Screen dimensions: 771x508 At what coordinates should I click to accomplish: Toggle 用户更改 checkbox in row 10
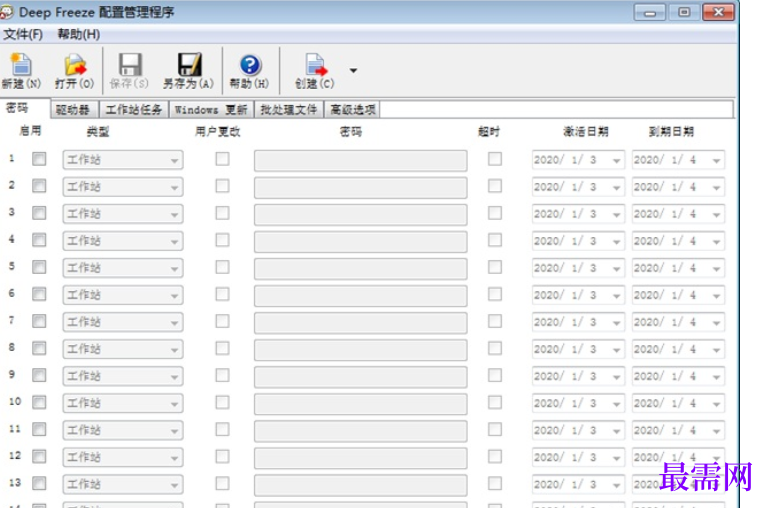pyautogui.click(x=222, y=402)
